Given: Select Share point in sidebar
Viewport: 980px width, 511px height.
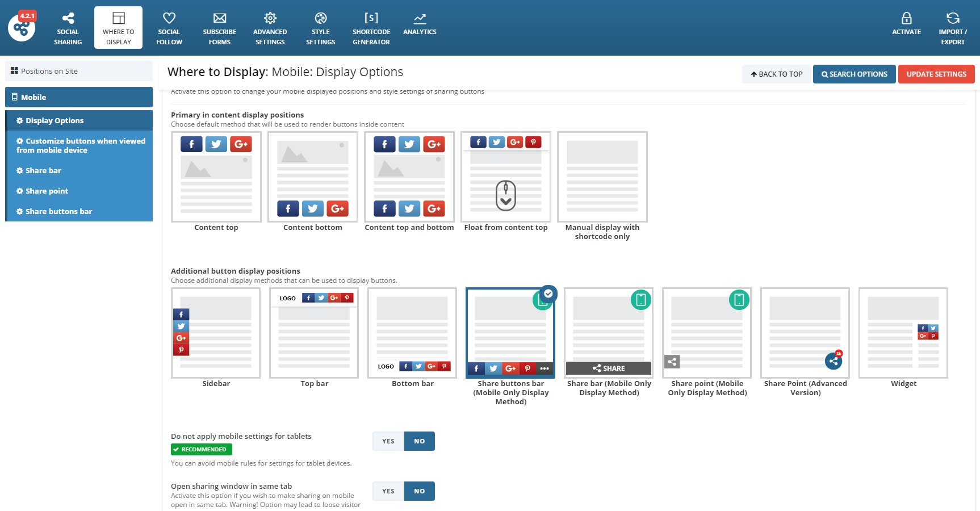Looking at the screenshot, I should [x=47, y=191].
